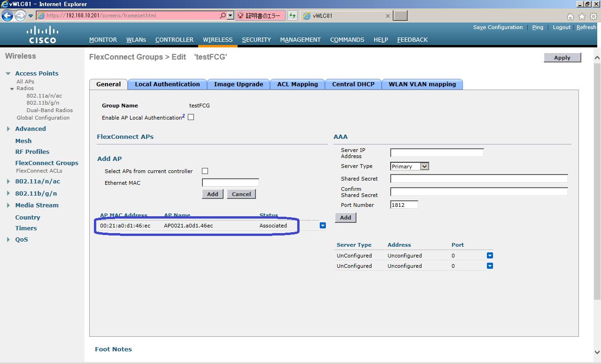
Task: Expand the 802.11b/g/n sidebar section
Action: tap(8, 193)
